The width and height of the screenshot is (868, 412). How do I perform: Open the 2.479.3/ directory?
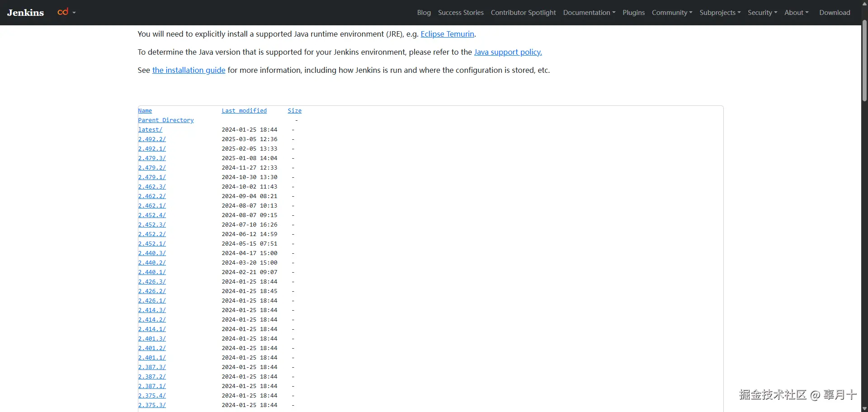click(152, 158)
